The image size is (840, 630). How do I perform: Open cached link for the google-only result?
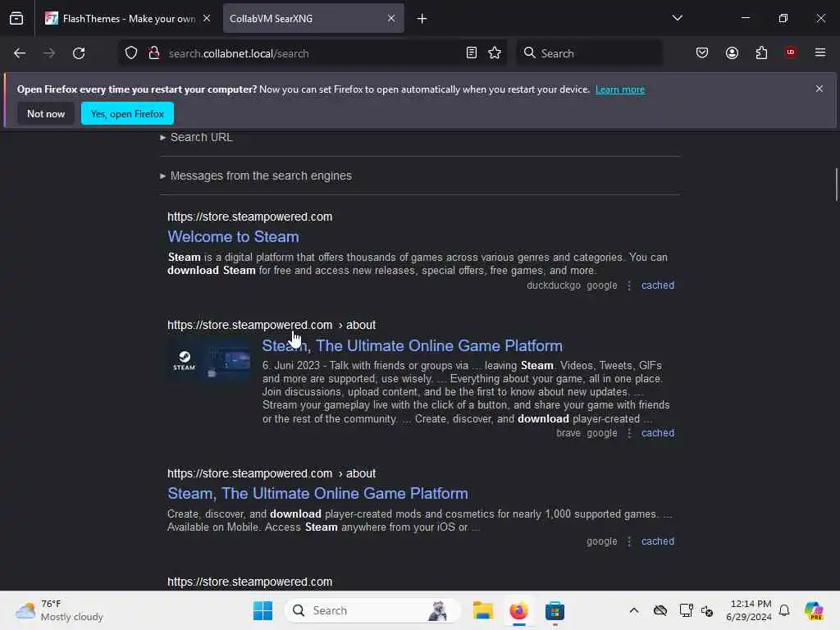coord(658,541)
